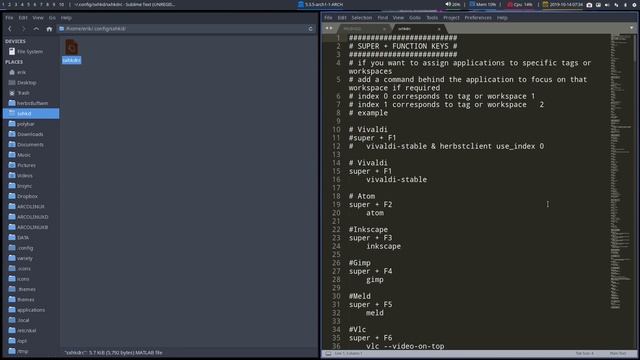
Task: Reload the current folder view
Action: click(310, 29)
